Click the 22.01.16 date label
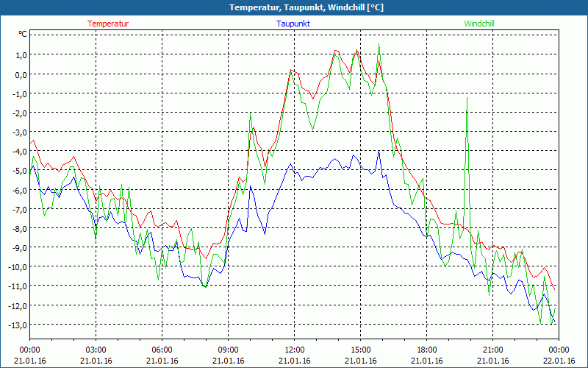This screenshot has width=588, height=368. coord(559,361)
